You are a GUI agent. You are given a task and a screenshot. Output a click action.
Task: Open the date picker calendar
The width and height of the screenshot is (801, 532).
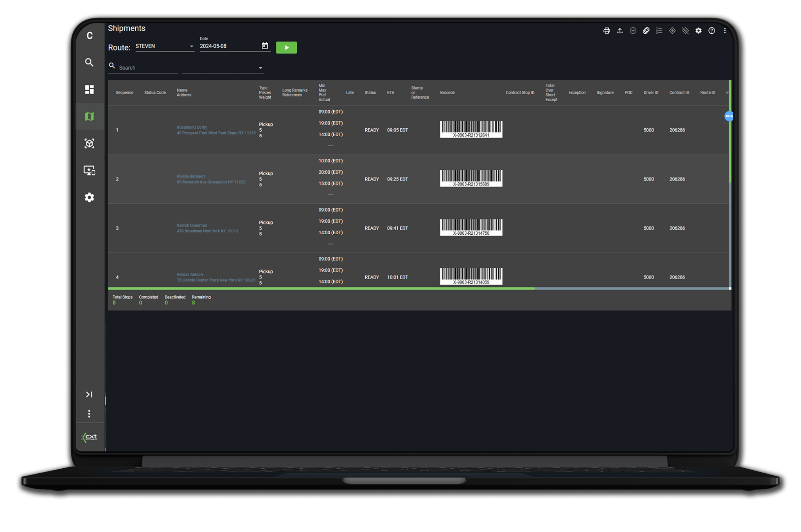coord(265,46)
